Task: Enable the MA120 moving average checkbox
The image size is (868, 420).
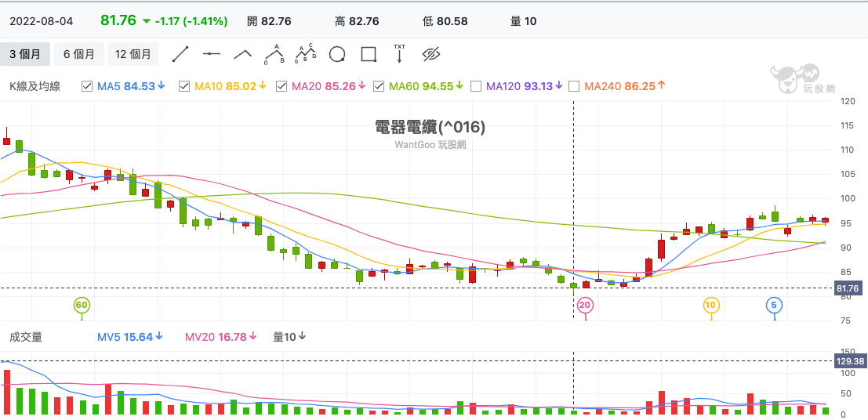Action: click(x=475, y=86)
